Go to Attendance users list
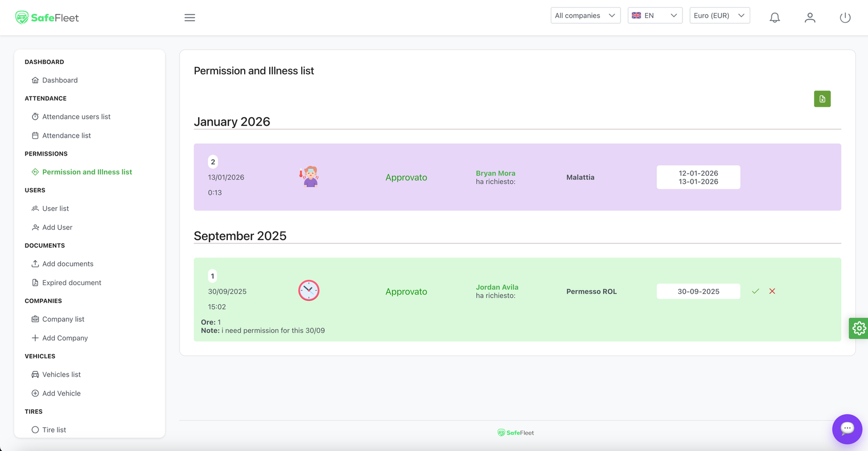The width and height of the screenshot is (868, 451). coord(76,117)
